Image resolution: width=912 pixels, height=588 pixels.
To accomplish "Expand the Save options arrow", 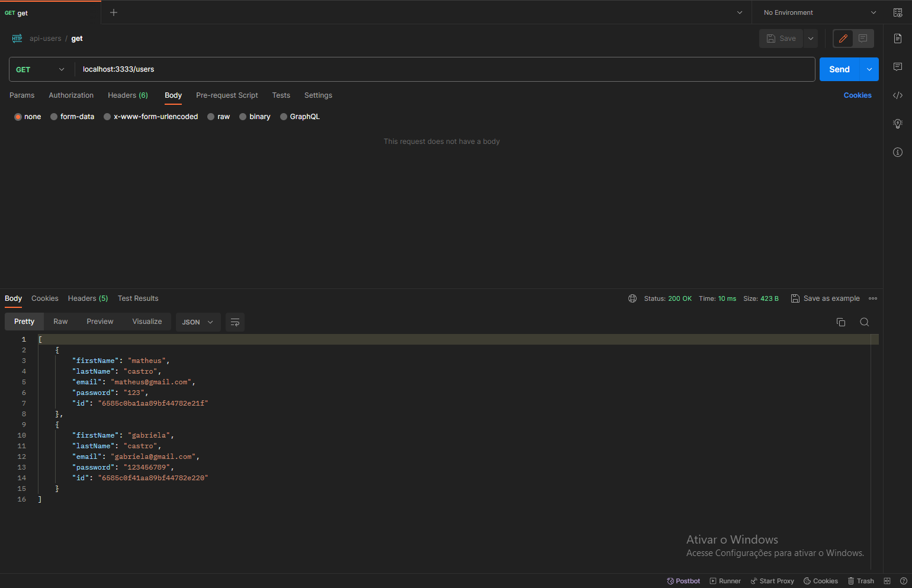I will click(811, 38).
